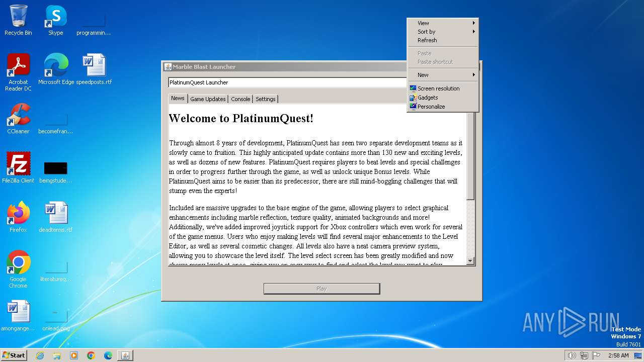Screen dimensions: 644x362
Task: Choose Personalize in the context menu
Action: [x=443, y=107]
